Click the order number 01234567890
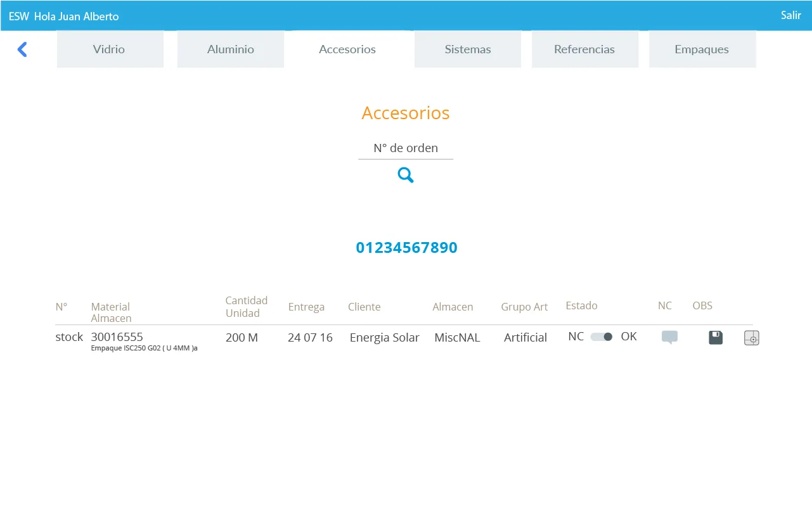 point(406,247)
